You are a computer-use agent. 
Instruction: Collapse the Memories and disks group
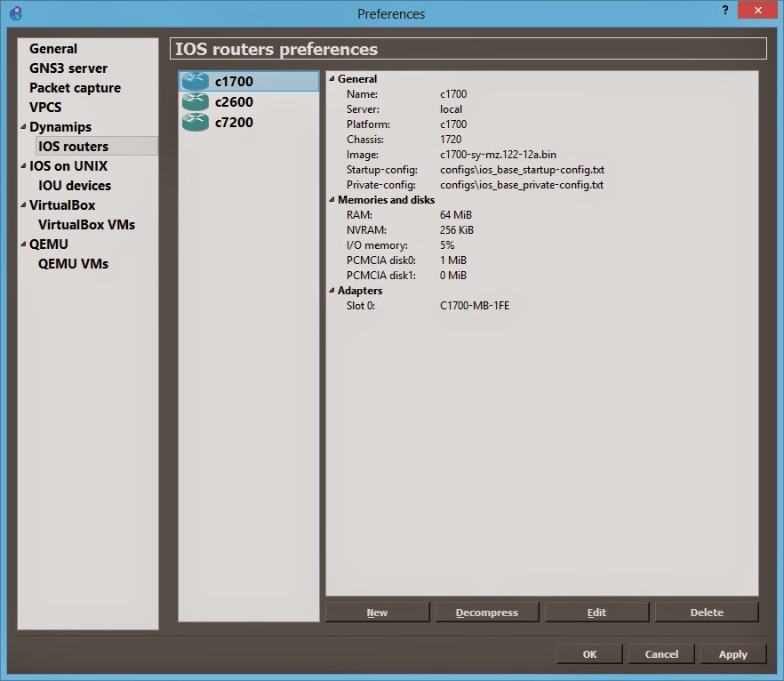[x=332, y=199]
